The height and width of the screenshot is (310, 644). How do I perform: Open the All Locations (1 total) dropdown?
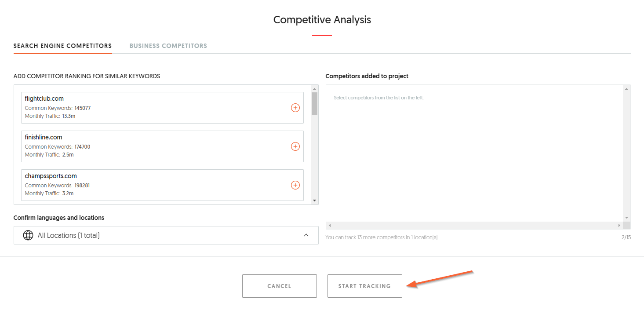point(166,235)
